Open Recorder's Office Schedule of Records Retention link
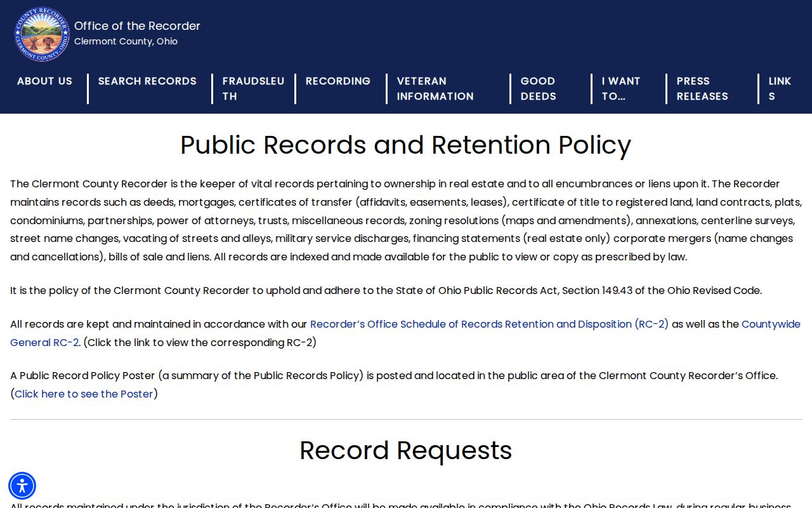 489,324
